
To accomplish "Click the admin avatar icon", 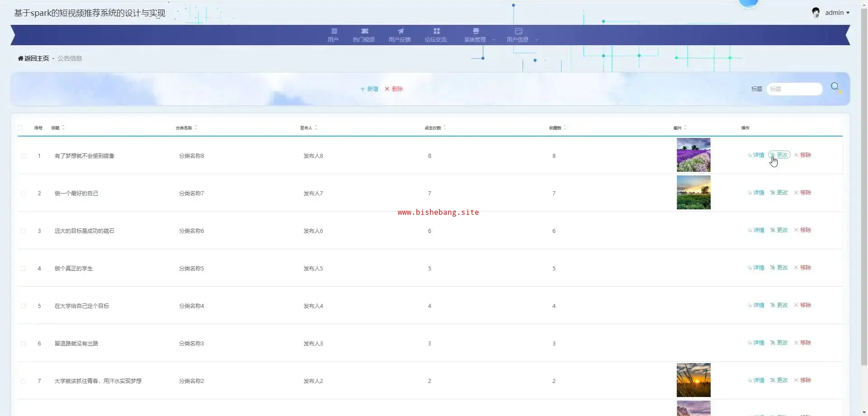I will pyautogui.click(x=816, y=13).
